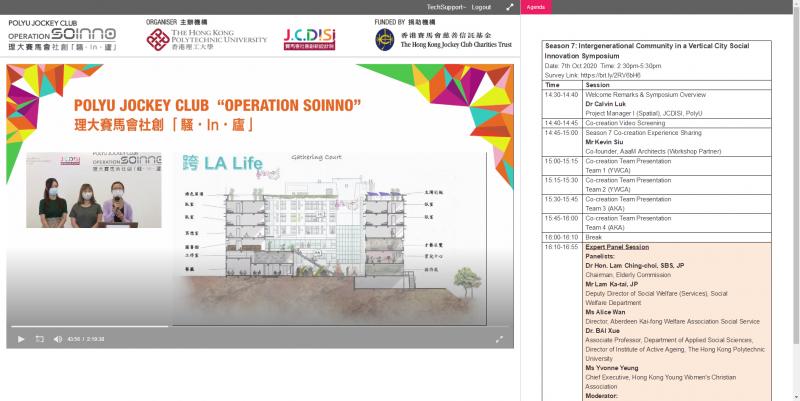
Task: Select the 'Co-creation Video Screening' session
Action: 625,123
